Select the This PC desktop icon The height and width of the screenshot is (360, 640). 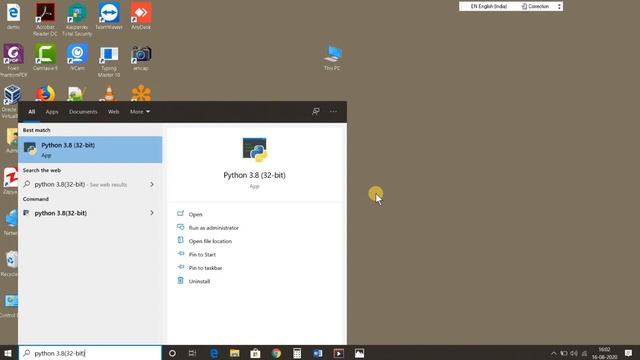click(332, 58)
